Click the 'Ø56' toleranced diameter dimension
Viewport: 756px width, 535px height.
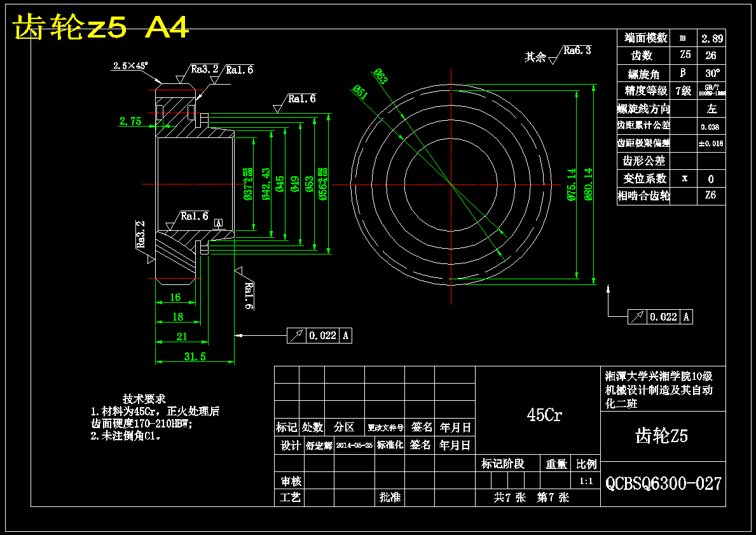323,184
